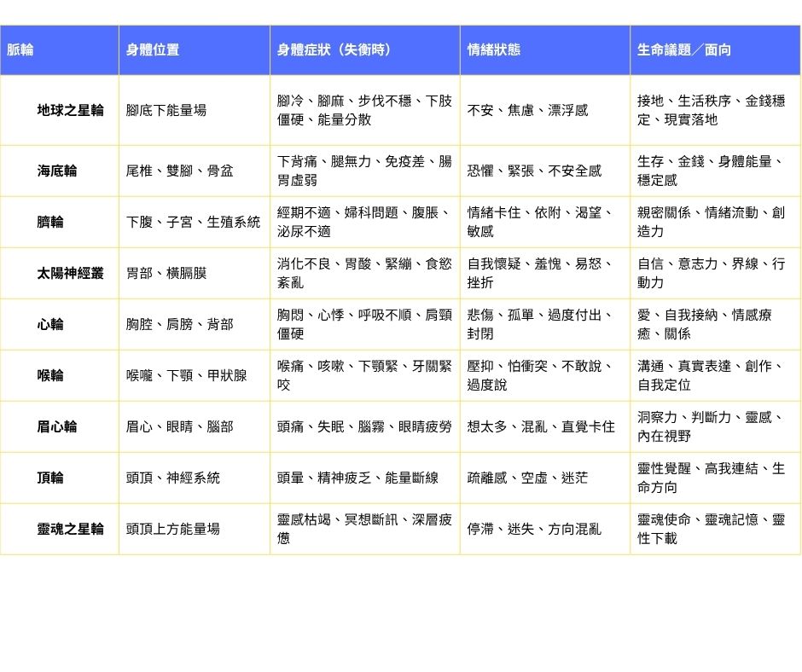Select the 疏離感、空虛、迷茫 cell

point(527,478)
